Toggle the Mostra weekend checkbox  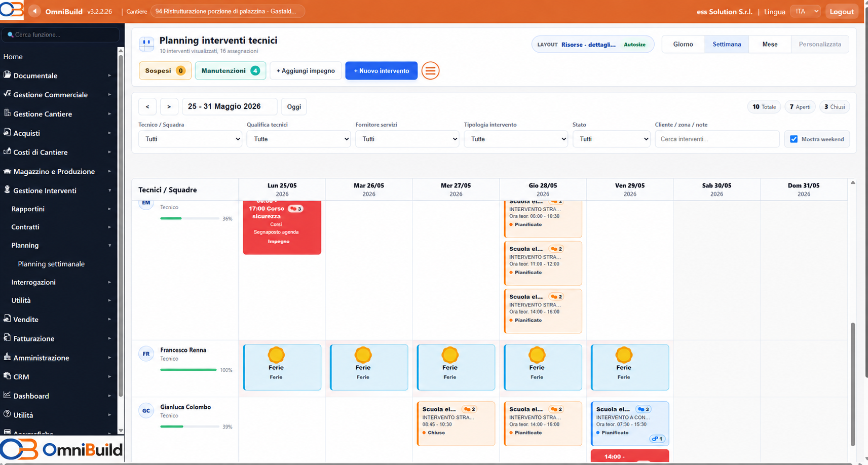pos(794,139)
